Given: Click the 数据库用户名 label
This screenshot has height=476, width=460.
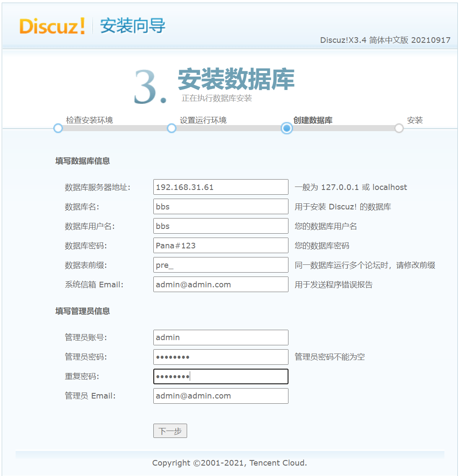Looking at the screenshot, I should [x=90, y=226].
